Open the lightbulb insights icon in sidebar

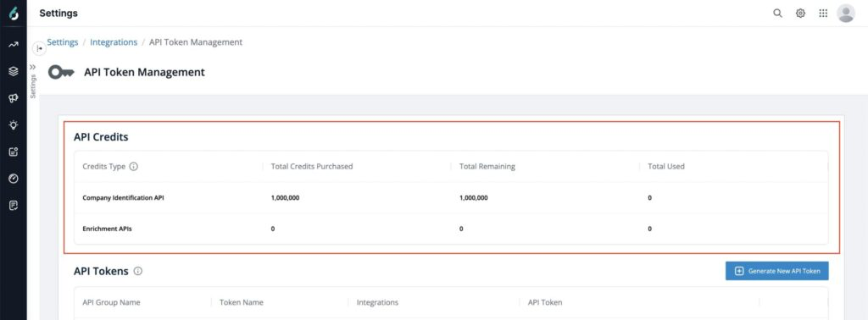[14, 125]
